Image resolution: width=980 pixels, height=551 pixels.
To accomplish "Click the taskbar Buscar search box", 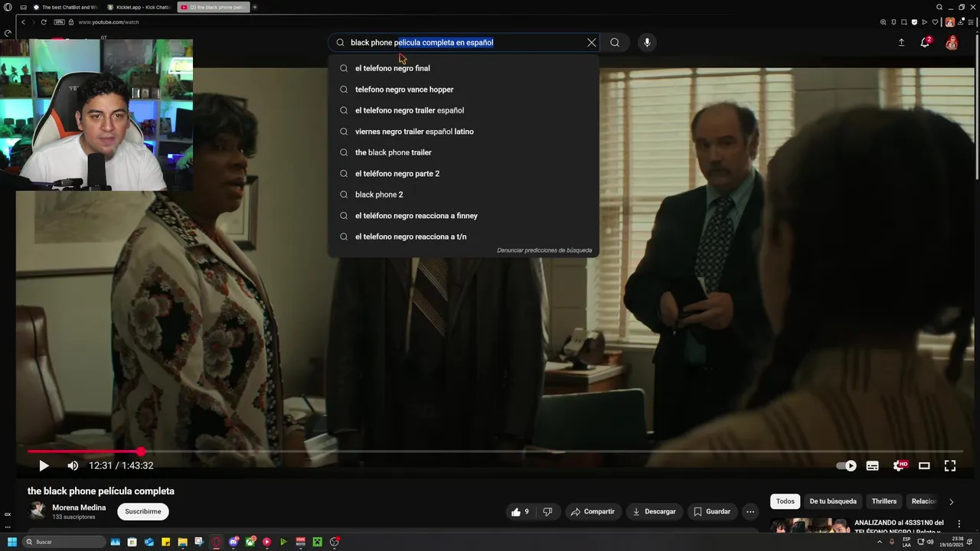I will (x=64, y=542).
